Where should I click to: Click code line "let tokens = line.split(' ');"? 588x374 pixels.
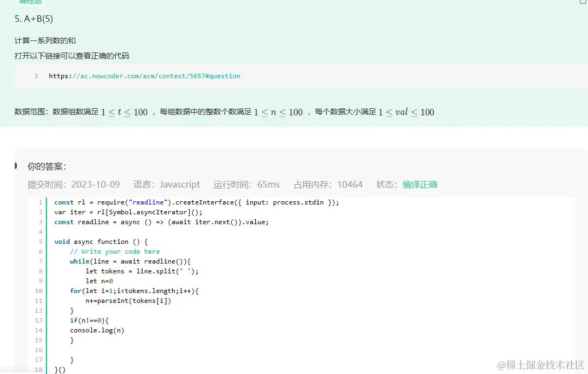[142, 271]
